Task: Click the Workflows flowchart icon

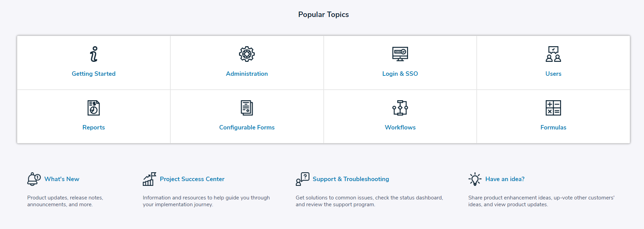Action: tap(400, 108)
